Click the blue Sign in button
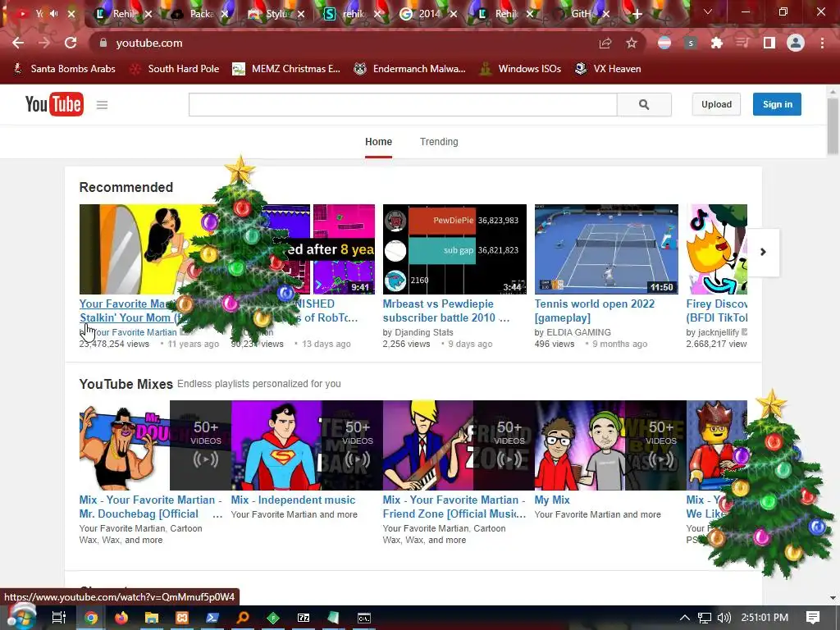This screenshot has height=630, width=840. click(777, 104)
